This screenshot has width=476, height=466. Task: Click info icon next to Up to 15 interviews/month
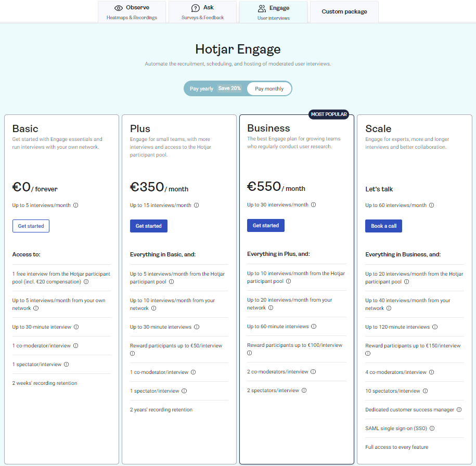[x=197, y=205]
